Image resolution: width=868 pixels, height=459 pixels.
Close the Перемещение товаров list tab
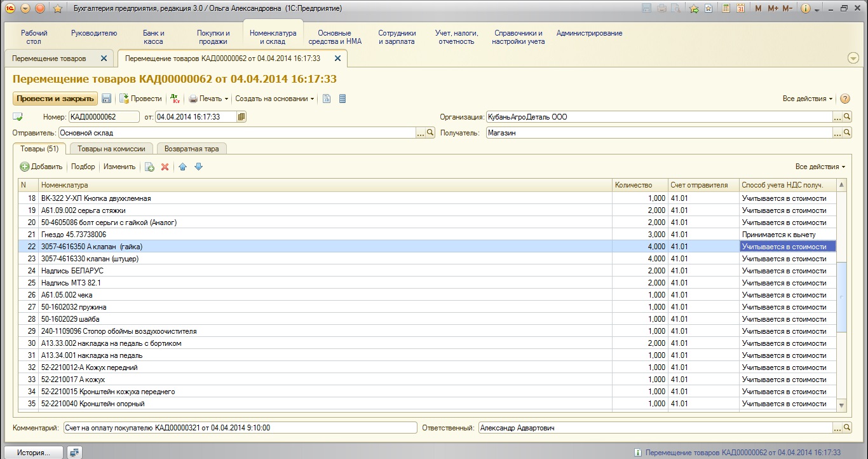coord(104,58)
